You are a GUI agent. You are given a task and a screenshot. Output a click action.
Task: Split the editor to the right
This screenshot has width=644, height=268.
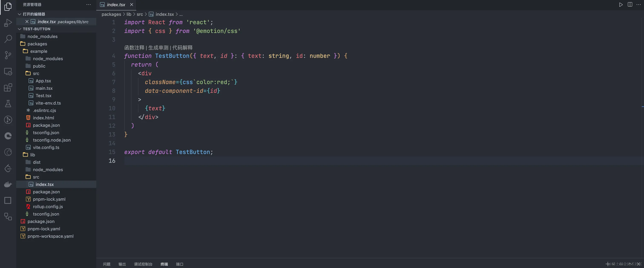pyautogui.click(x=630, y=4)
